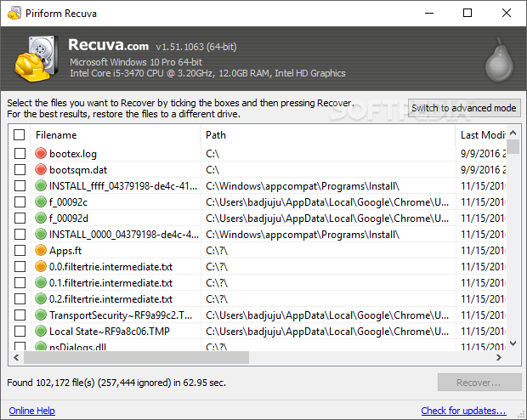Click green status dot of Local State~RF9a8c06.TMP
Viewport: 527px width, 420px height.
click(41, 331)
